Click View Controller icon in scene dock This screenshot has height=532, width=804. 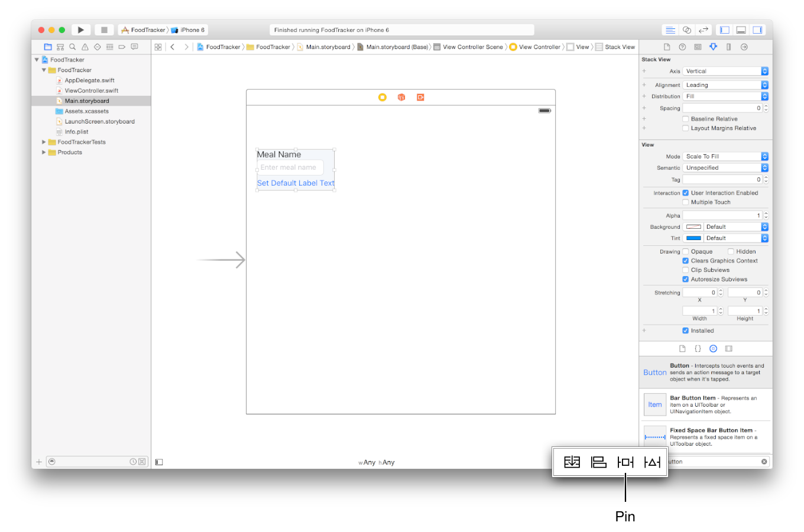pyautogui.click(x=382, y=97)
